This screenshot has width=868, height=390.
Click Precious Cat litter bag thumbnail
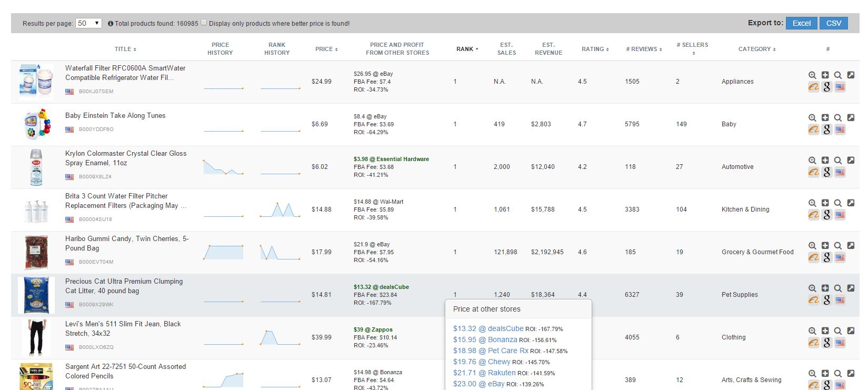36,295
